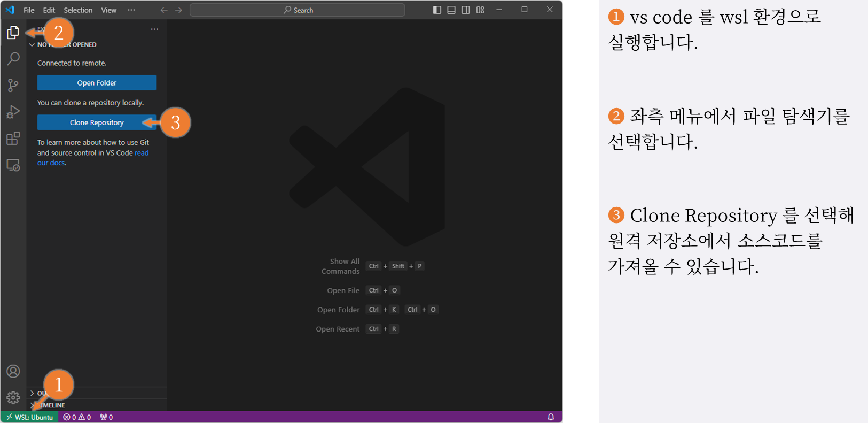Open the Customize Layout icon
Image resolution: width=868 pixels, height=423 pixels.
480,10
